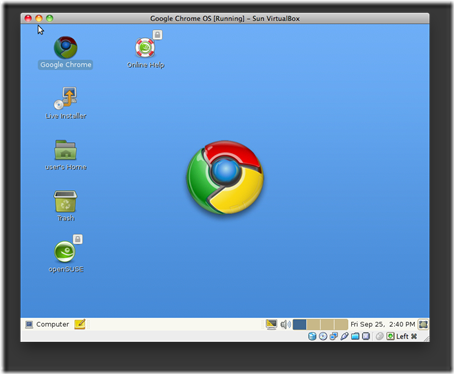The image size is (454, 374).
Task: Open the Computer main menu
Action: click(47, 324)
